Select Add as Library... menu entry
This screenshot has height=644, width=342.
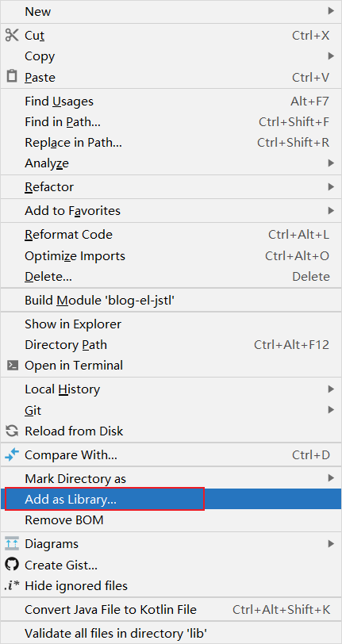pos(171,499)
